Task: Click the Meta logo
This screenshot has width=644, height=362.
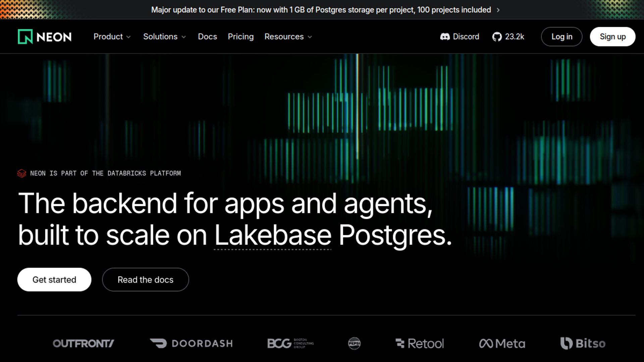Action: click(x=502, y=344)
